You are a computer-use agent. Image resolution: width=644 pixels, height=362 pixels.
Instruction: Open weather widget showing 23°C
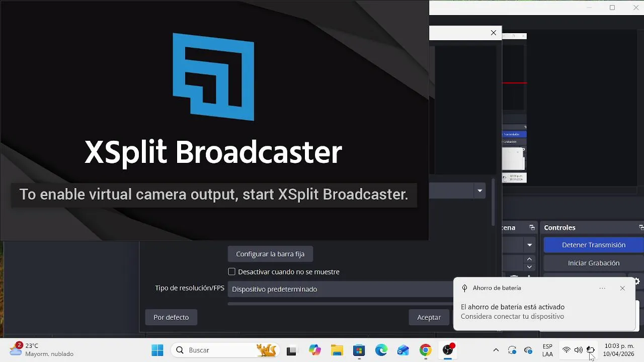(x=41, y=350)
